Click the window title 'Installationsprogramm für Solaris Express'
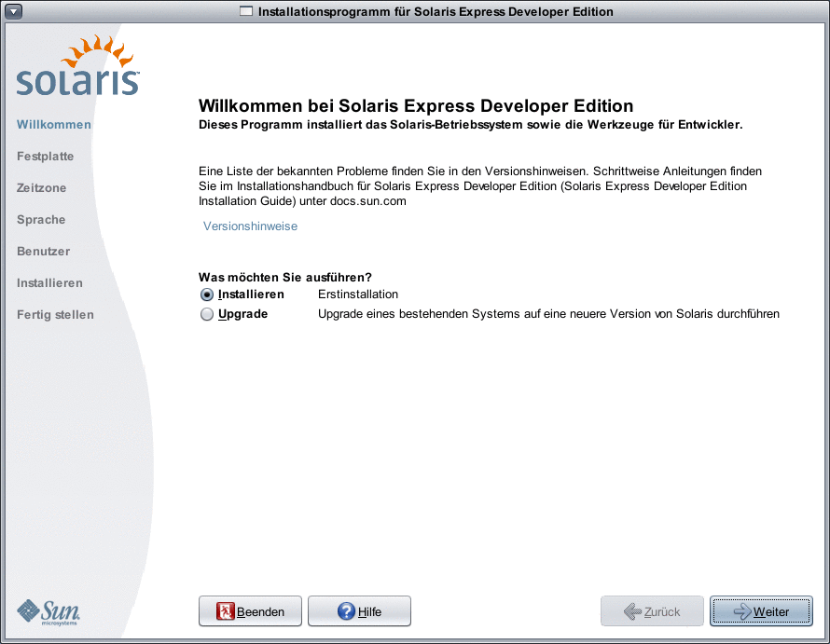This screenshot has height=644, width=830. (436, 11)
